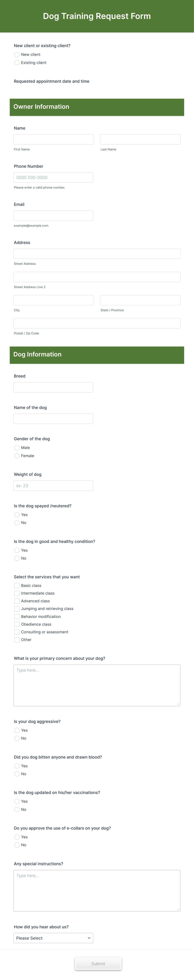Select No for e-collars approval

coord(17,845)
